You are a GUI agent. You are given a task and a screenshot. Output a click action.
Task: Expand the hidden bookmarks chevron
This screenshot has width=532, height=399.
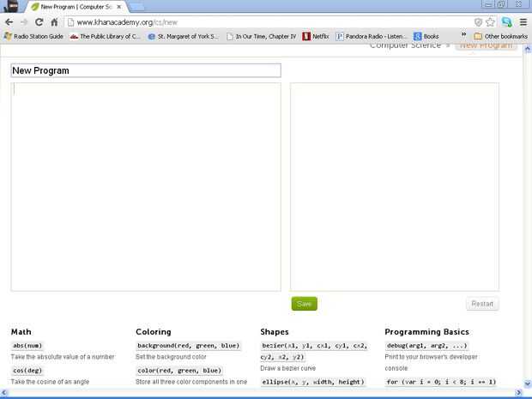click(463, 34)
